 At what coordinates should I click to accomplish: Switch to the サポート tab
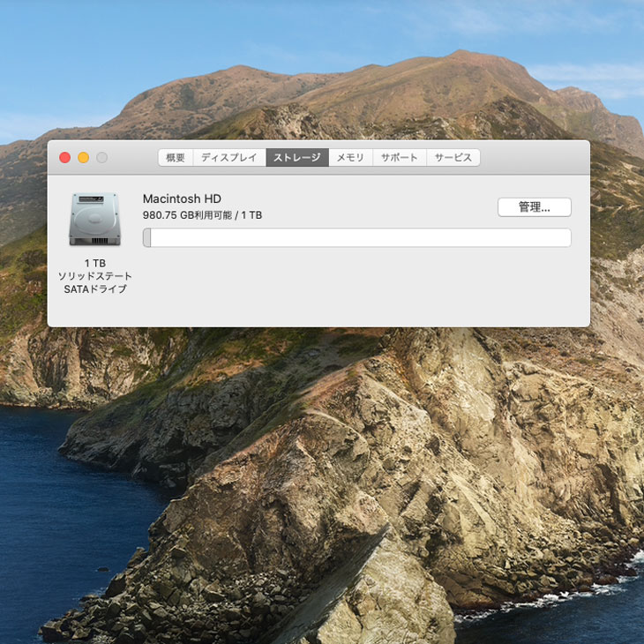click(x=400, y=158)
